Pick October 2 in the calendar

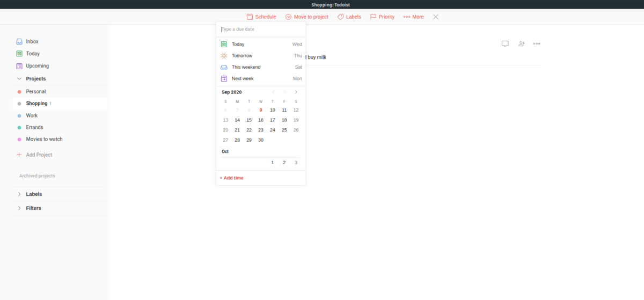[284, 163]
